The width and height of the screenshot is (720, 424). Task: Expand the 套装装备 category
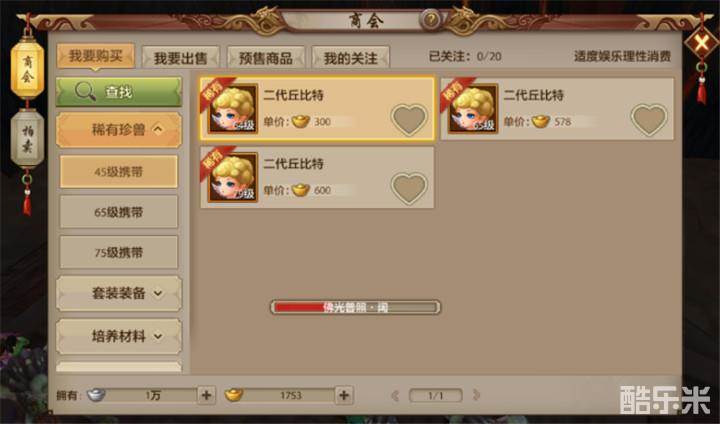click(x=119, y=293)
